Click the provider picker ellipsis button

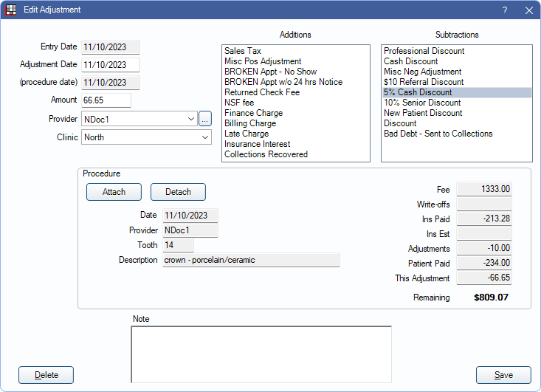click(205, 118)
